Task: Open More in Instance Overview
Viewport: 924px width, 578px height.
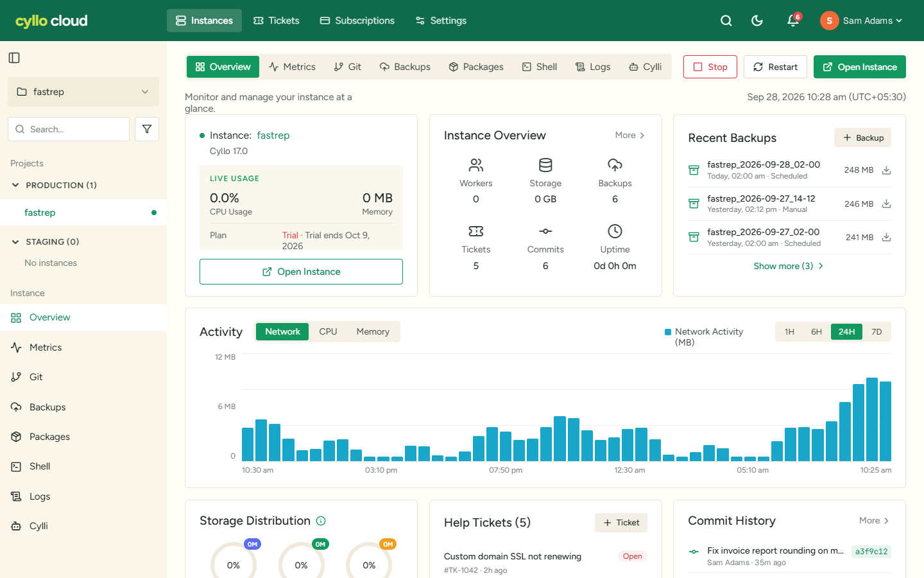Action: pos(630,136)
